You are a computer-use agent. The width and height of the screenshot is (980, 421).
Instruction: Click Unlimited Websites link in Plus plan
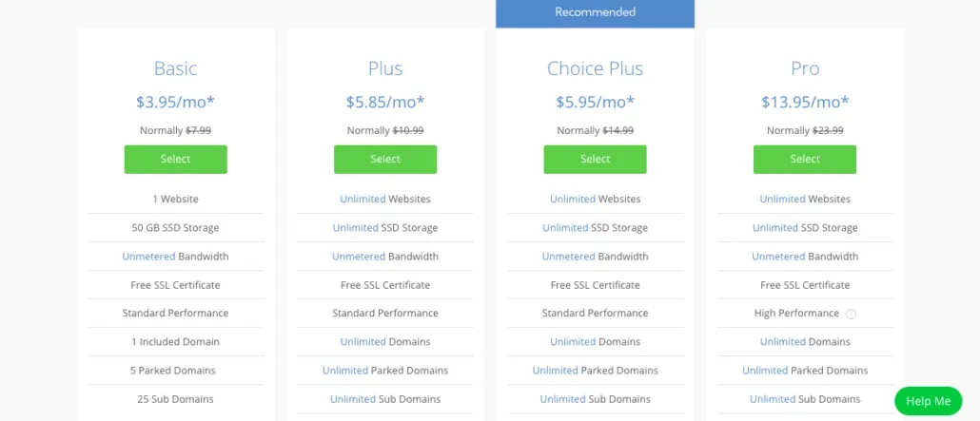[363, 200]
